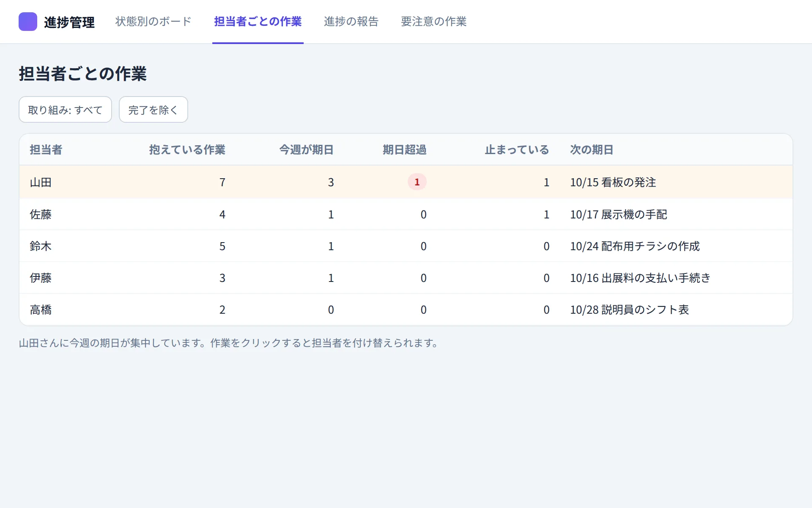Sort by 担当者 column header
The width and height of the screenshot is (812, 508).
coord(46,150)
